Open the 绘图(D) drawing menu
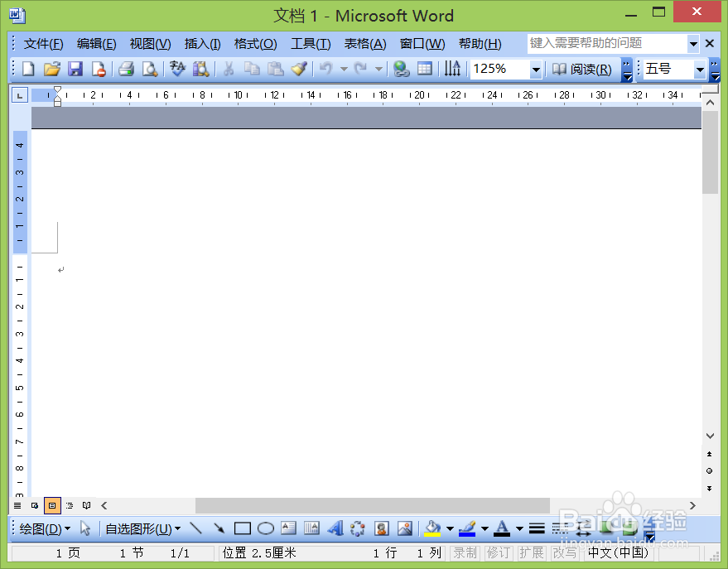 coord(45,528)
